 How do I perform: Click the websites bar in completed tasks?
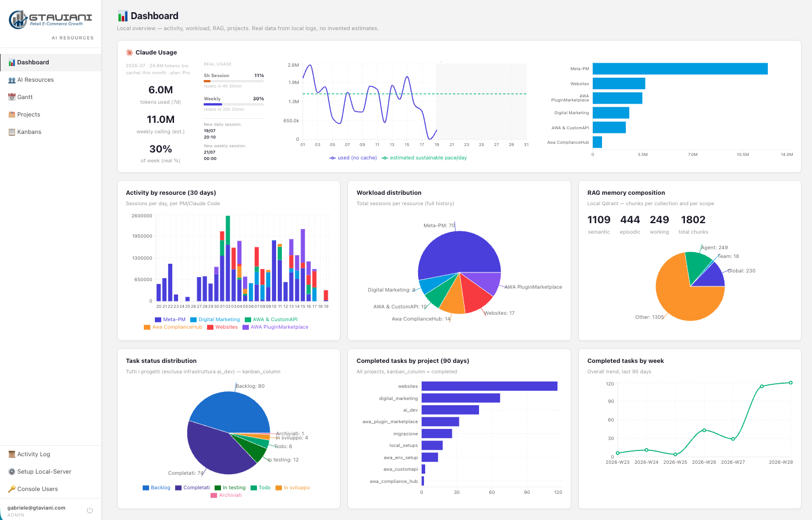[490, 386]
